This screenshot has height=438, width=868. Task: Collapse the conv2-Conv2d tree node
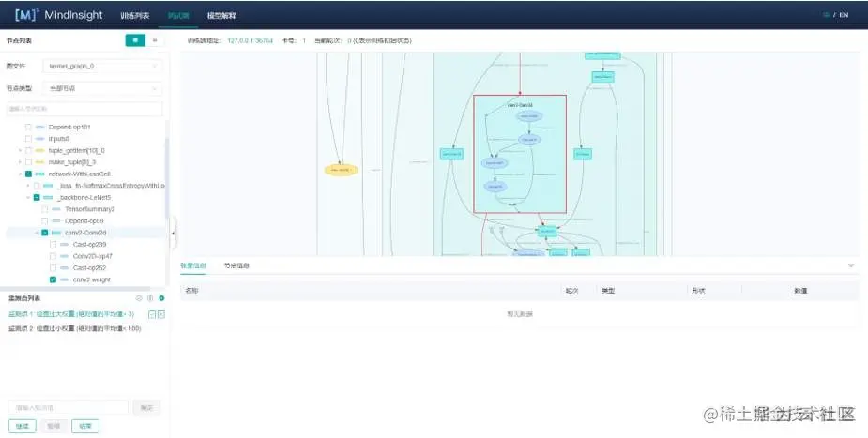(x=37, y=233)
